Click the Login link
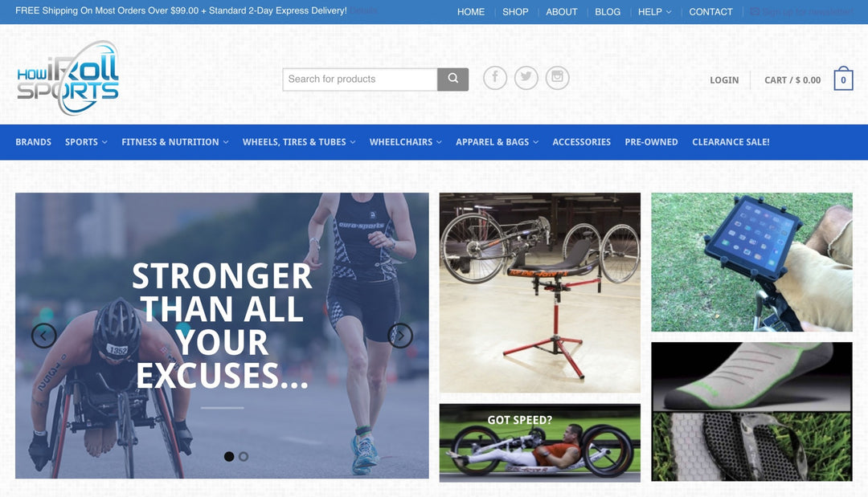Viewport: 868px width, 497px height. pyautogui.click(x=724, y=80)
